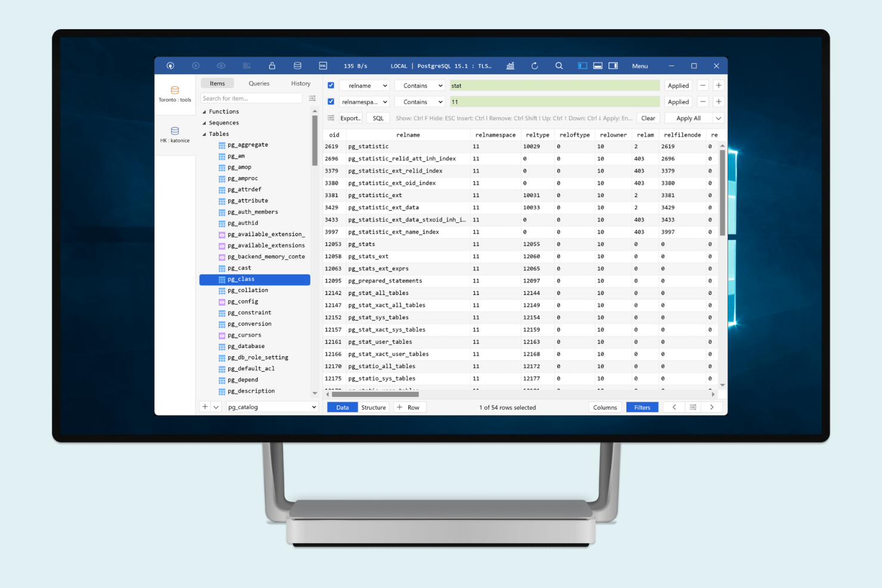The image size is (882, 588).
Task: Open the search icon in the toolbar
Action: (559, 66)
